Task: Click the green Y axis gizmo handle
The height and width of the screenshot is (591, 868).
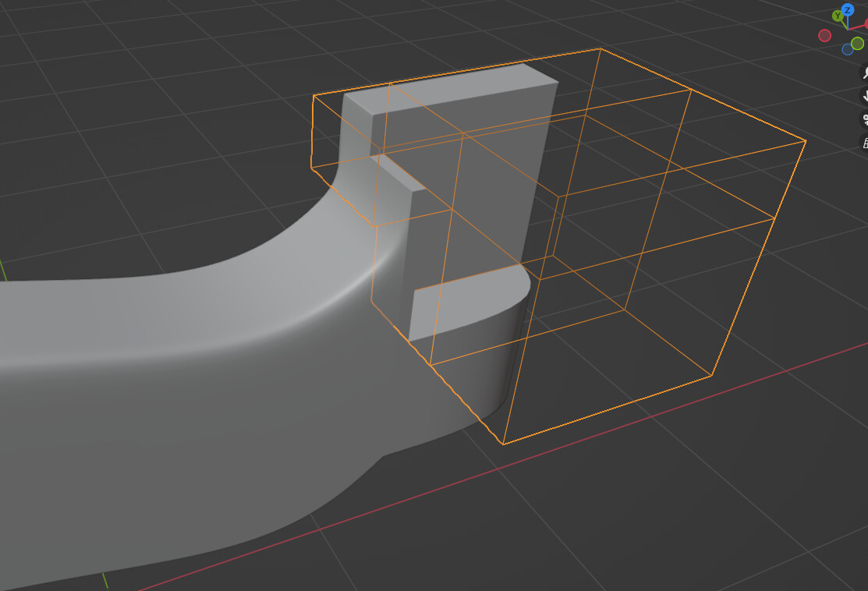Action: (838, 16)
